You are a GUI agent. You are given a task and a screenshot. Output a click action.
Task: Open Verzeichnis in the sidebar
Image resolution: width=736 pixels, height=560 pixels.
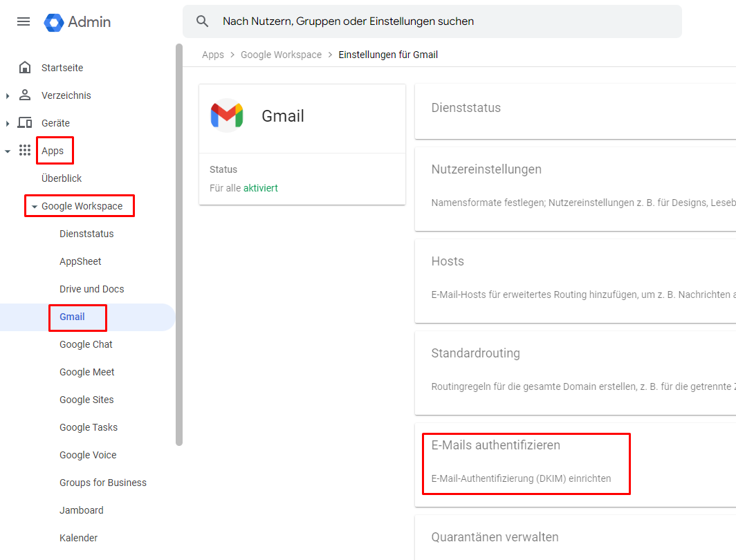(66, 95)
